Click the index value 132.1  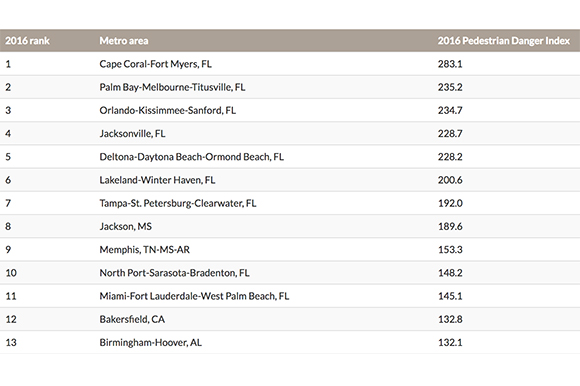click(x=450, y=342)
